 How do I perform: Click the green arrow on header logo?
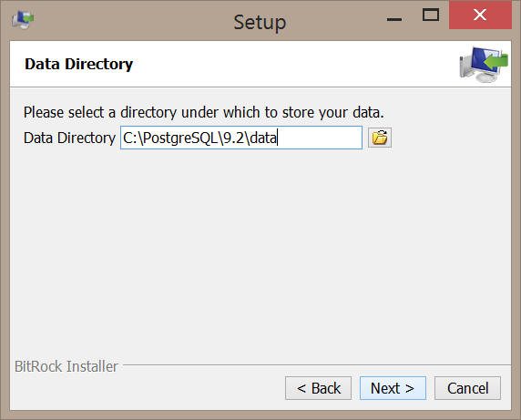click(x=495, y=61)
